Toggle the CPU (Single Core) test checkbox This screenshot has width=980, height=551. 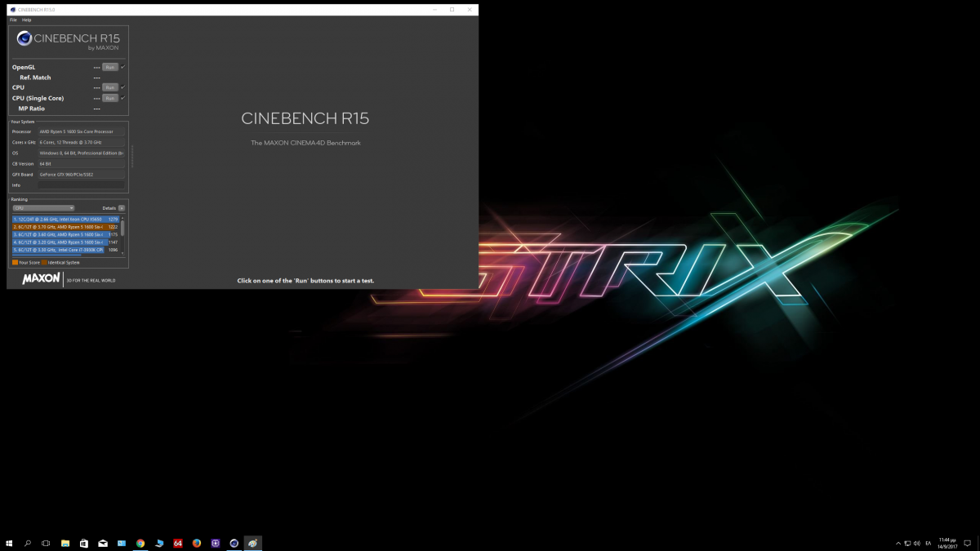123,98
